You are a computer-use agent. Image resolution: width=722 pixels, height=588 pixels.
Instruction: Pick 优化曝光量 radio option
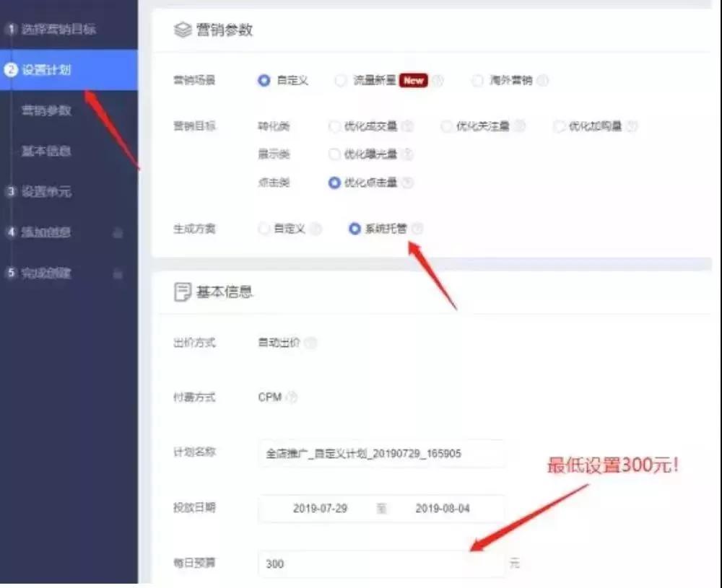point(334,154)
